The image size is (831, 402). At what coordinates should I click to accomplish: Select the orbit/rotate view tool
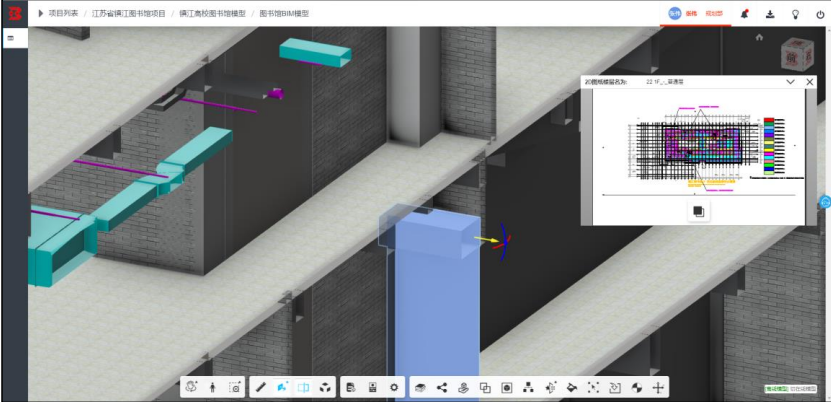(191, 388)
